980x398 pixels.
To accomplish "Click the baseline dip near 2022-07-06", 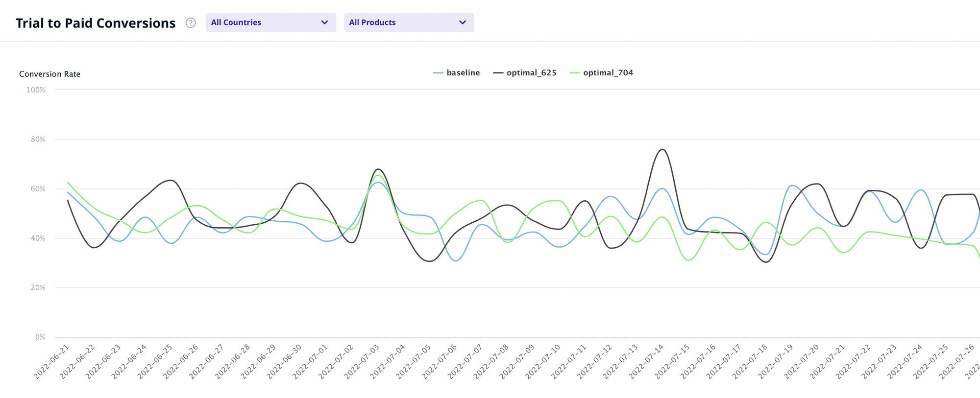I will 456,260.
